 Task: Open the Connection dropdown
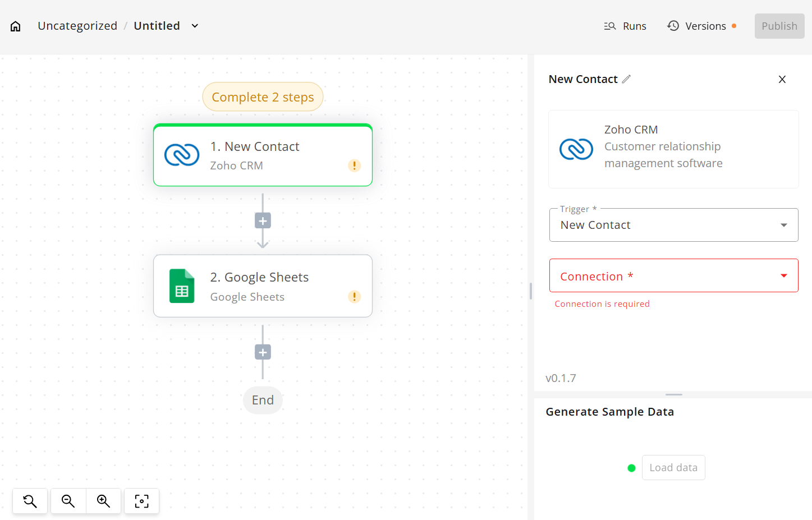(x=673, y=275)
